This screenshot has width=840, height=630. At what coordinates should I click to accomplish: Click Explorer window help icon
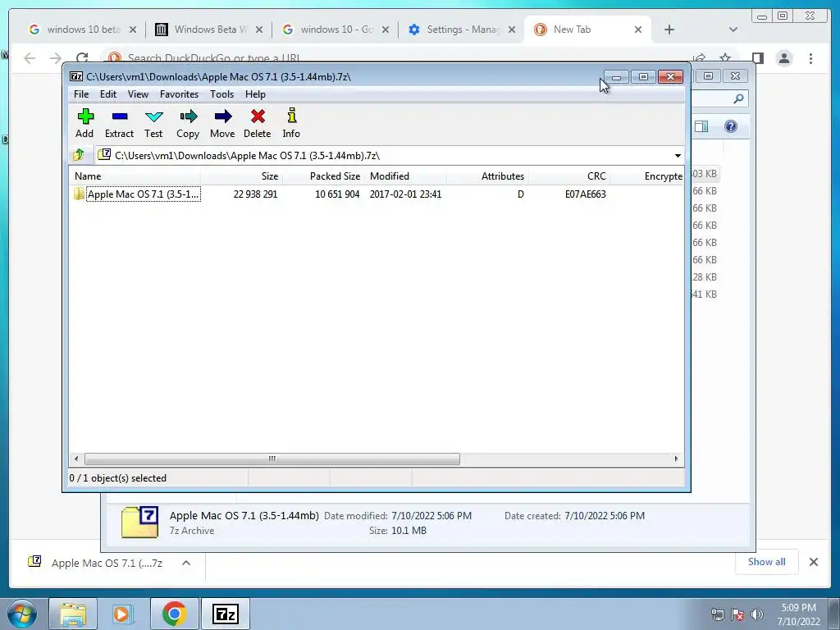coord(731,126)
